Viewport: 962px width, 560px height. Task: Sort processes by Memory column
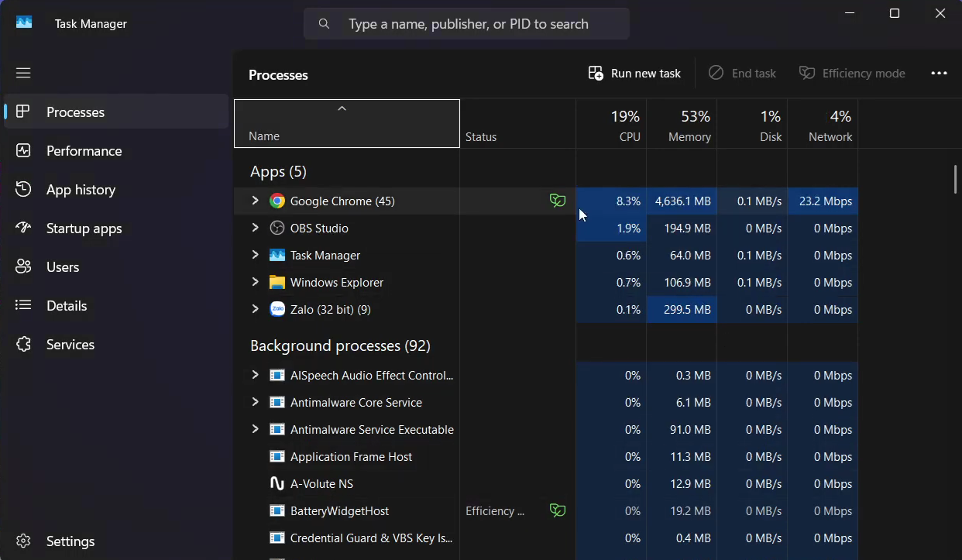point(682,123)
